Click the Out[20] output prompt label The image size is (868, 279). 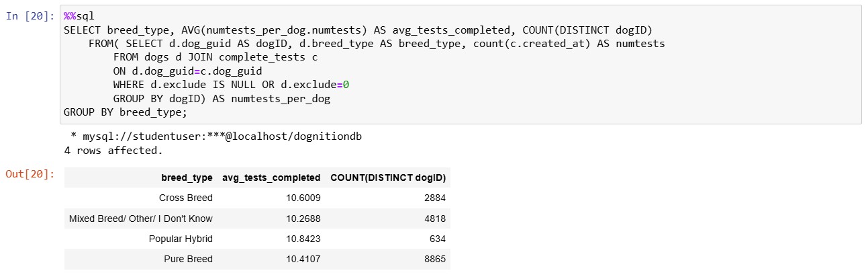28,174
